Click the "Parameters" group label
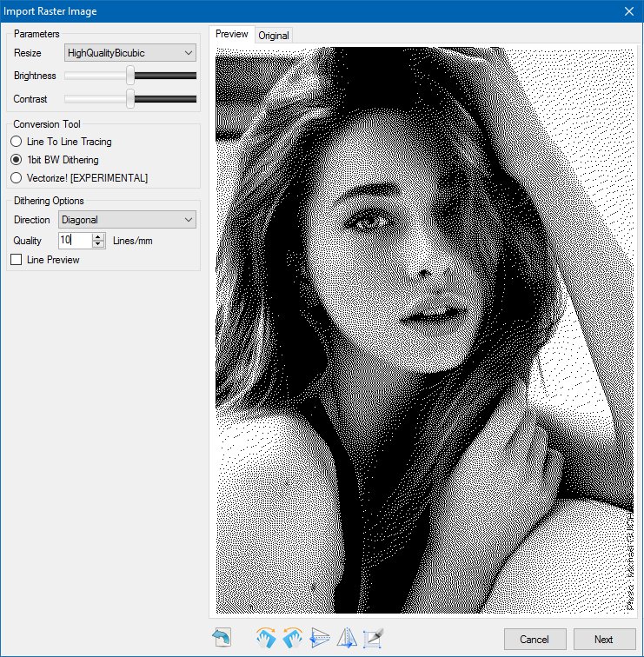 37,34
